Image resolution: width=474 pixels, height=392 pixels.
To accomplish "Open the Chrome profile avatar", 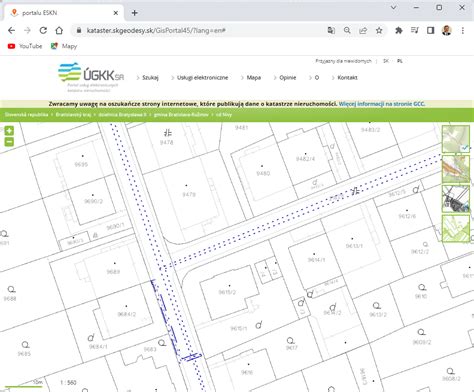I will pyautogui.click(x=447, y=30).
